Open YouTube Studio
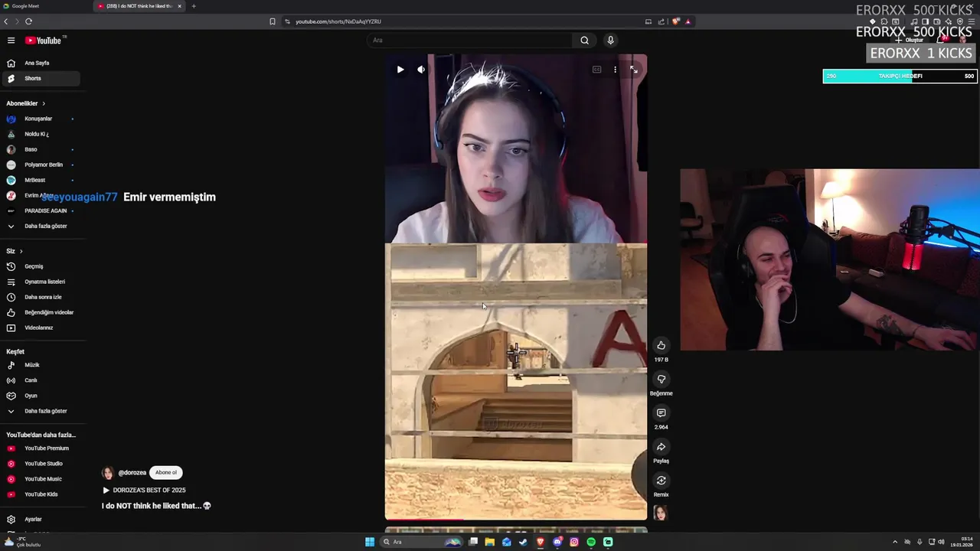980x551 pixels. pyautogui.click(x=40, y=464)
